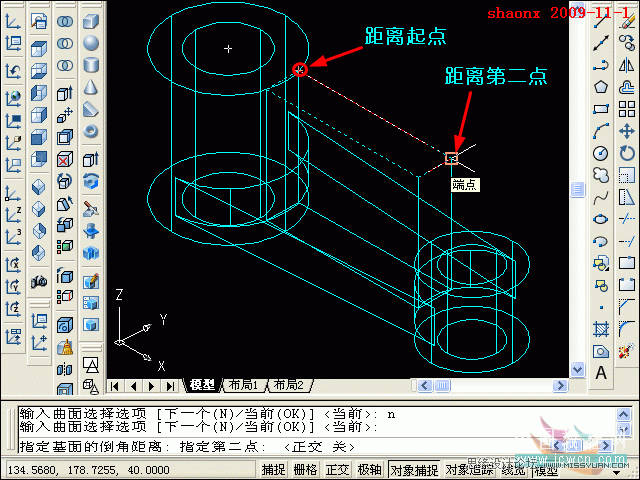Click the Rotate UCS about Y icon
Screen dimensions: 640x480
[13, 287]
